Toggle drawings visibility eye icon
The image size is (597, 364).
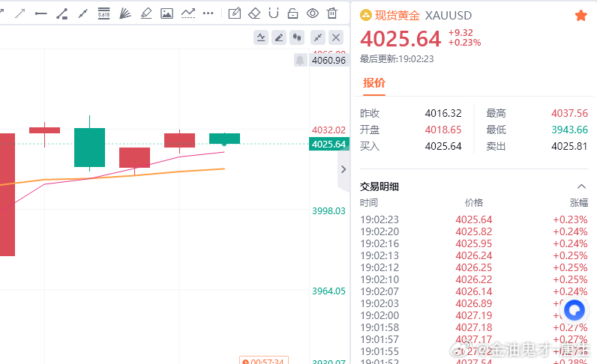coord(313,13)
